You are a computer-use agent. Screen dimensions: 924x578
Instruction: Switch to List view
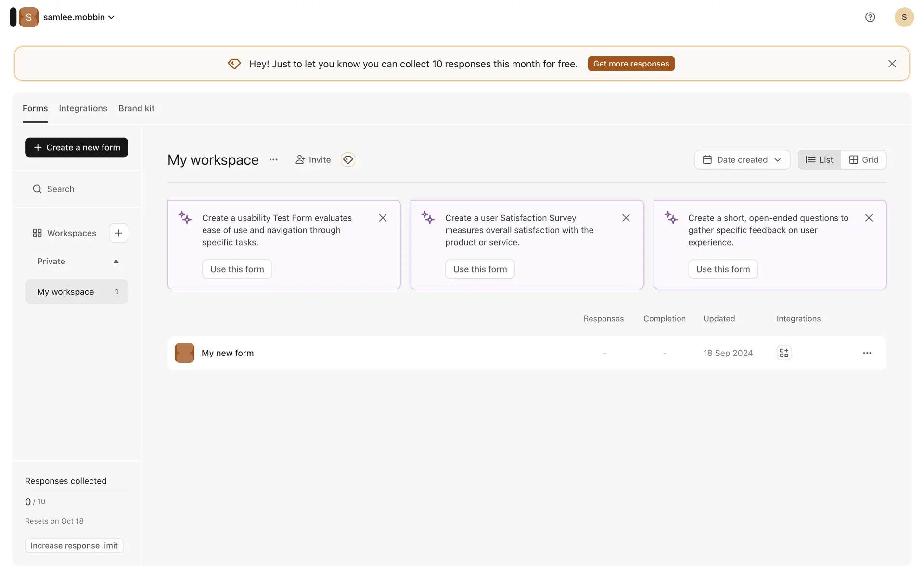pyautogui.click(x=819, y=159)
